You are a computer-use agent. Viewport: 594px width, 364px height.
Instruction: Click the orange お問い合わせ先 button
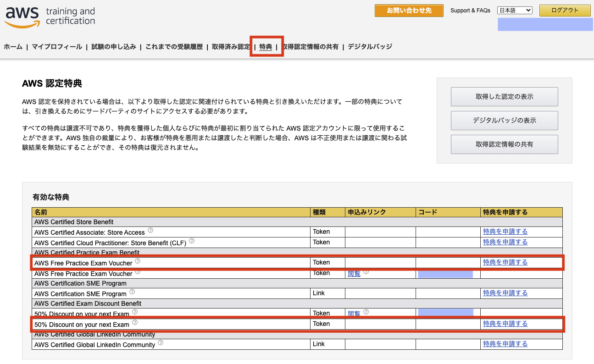coord(409,11)
